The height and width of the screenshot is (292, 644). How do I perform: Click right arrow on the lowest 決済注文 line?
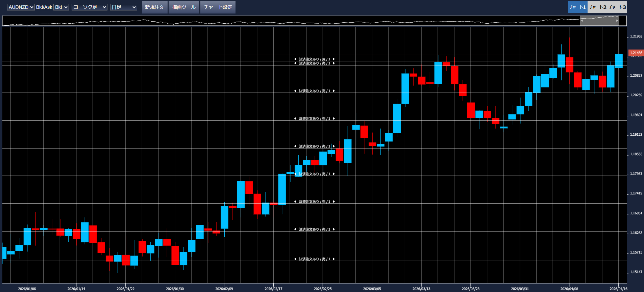tap(334, 259)
